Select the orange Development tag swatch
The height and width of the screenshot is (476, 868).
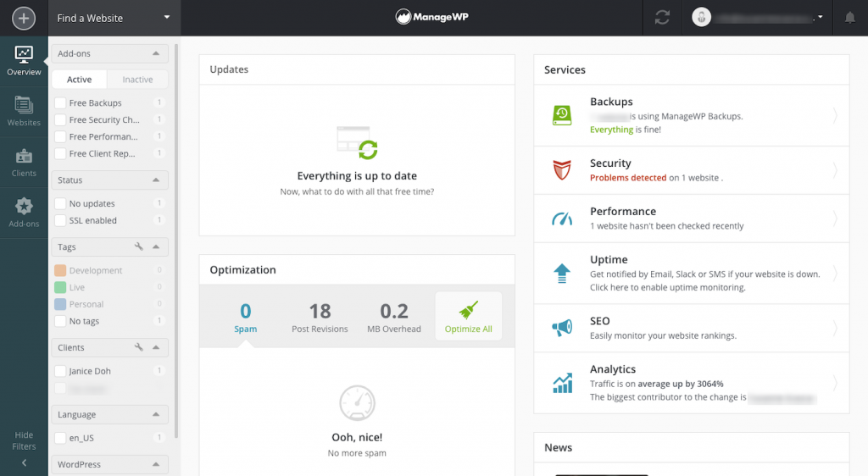tap(60, 270)
